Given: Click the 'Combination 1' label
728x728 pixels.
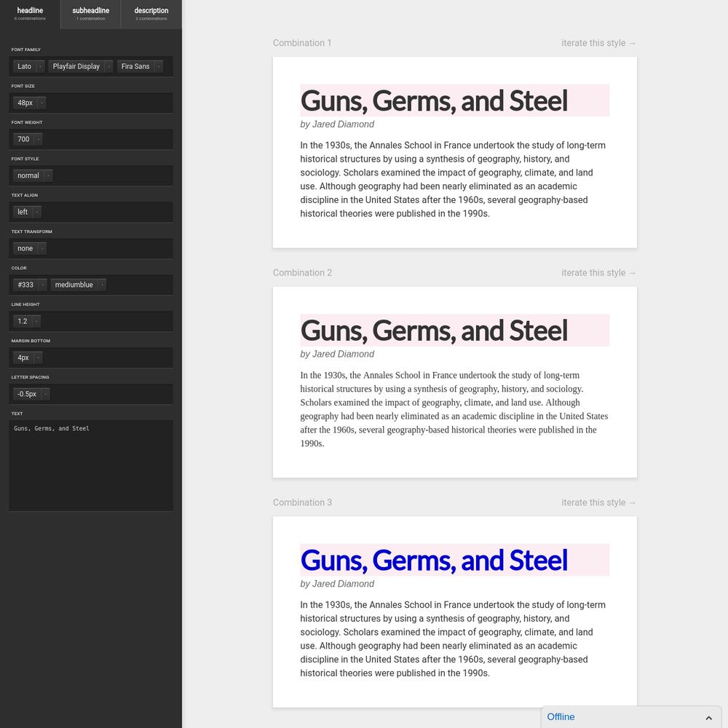Looking at the screenshot, I should [302, 43].
